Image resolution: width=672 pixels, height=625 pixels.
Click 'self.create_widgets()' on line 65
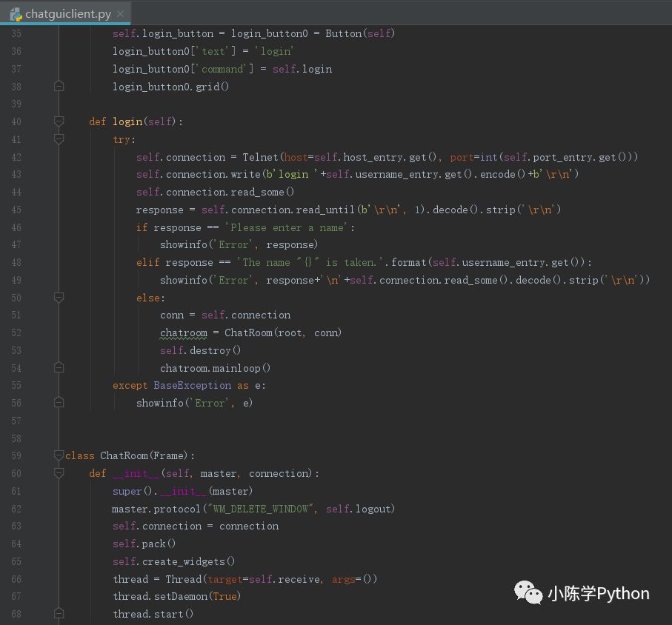click(x=173, y=561)
